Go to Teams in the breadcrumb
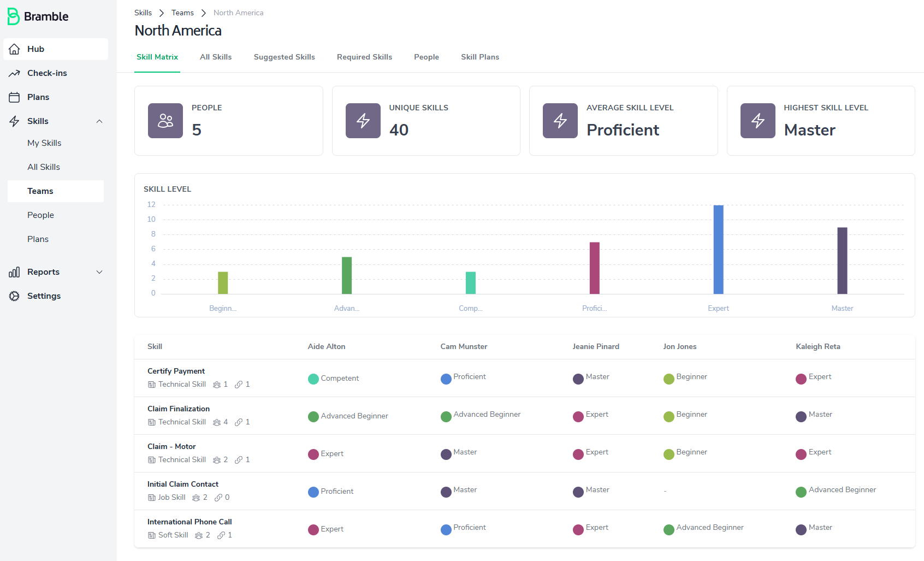The width and height of the screenshot is (924, 561). click(182, 13)
